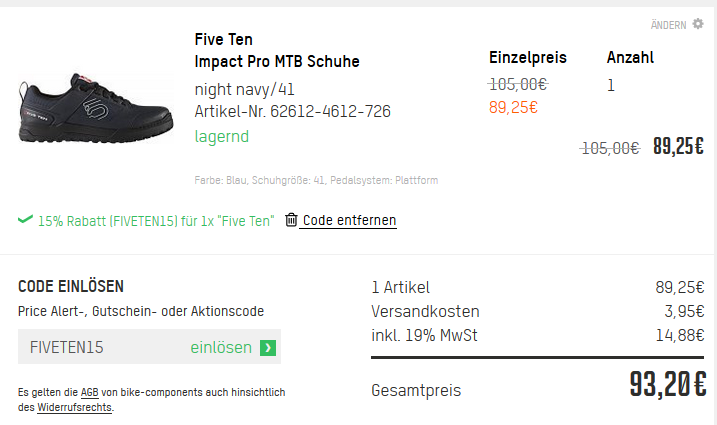This screenshot has width=717, height=425.
Task: Click the ÄNDERN edit link
Action: [668, 24]
